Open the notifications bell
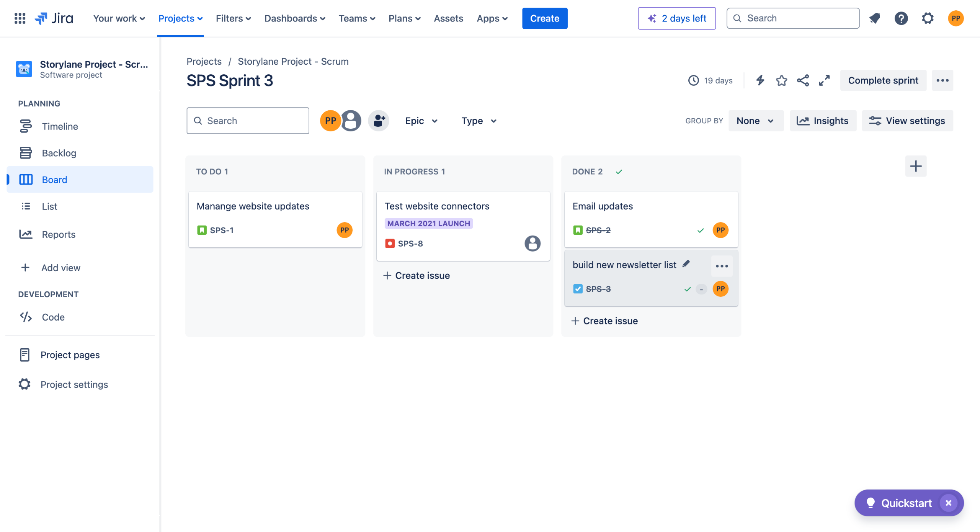980x532 pixels. pos(875,18)
